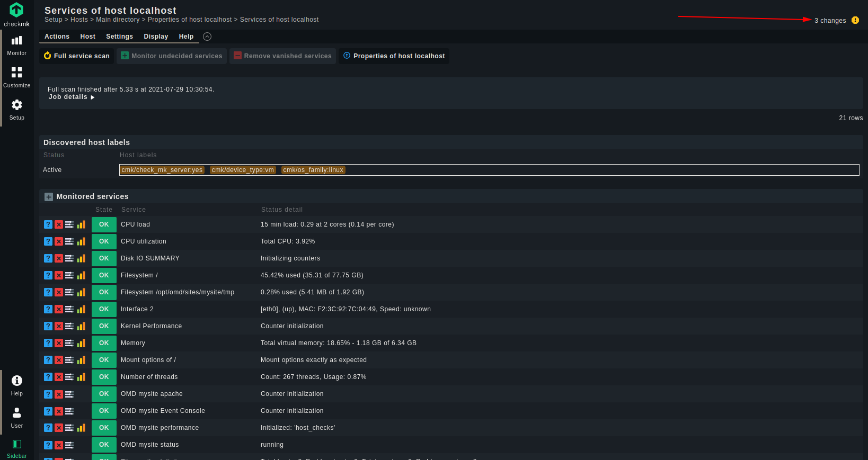Open the User menu icon

[x=17, y=418]
